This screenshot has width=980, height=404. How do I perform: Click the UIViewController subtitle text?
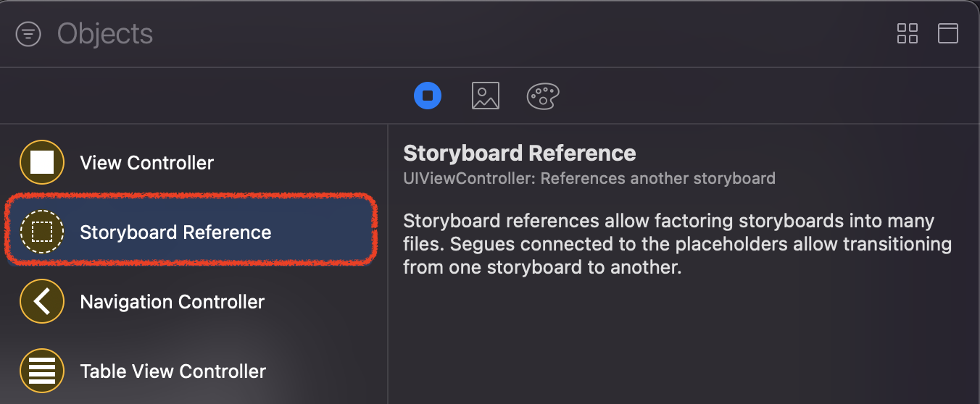589,178
